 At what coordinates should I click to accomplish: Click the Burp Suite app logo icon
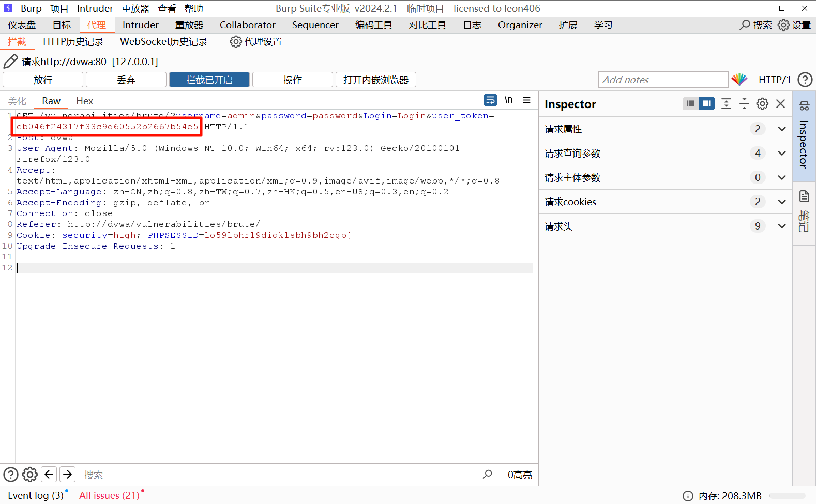[8, 8]
